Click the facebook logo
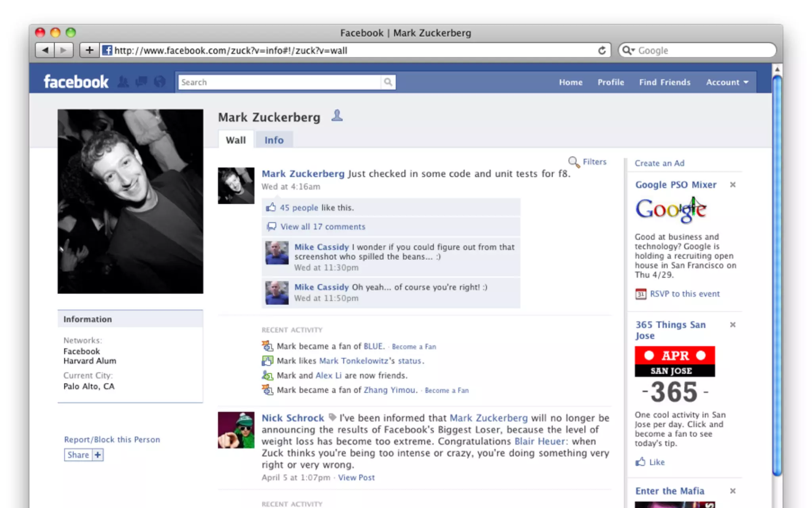 coord(76,82)
